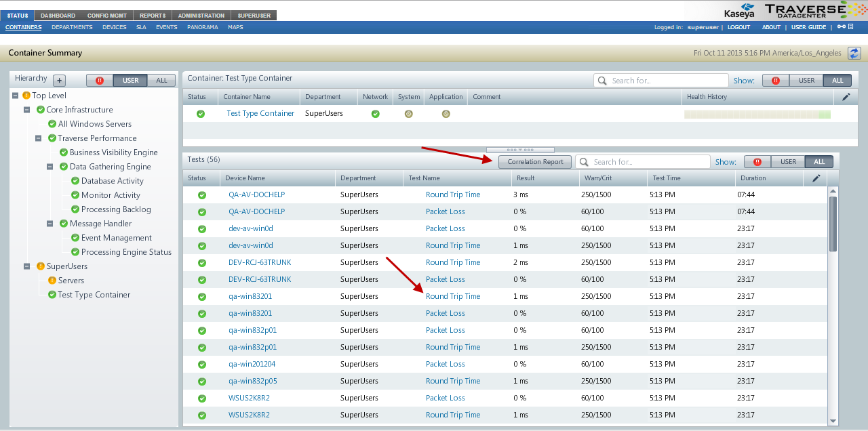Switch Hierarchy filter to ALL

161,80
